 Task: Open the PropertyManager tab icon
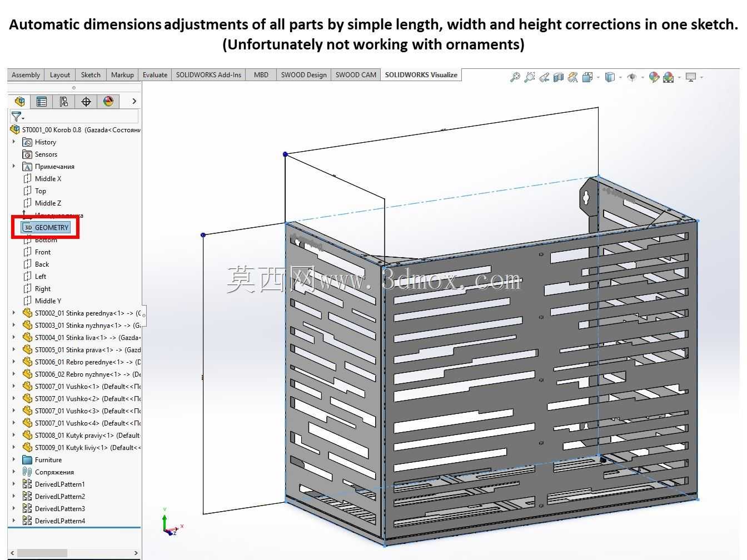tap(42, 101)
